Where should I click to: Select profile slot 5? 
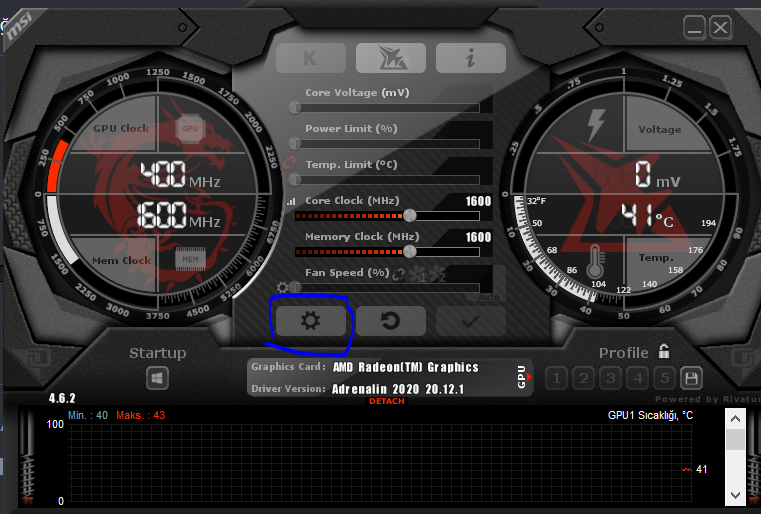click(x=664, y=378)
